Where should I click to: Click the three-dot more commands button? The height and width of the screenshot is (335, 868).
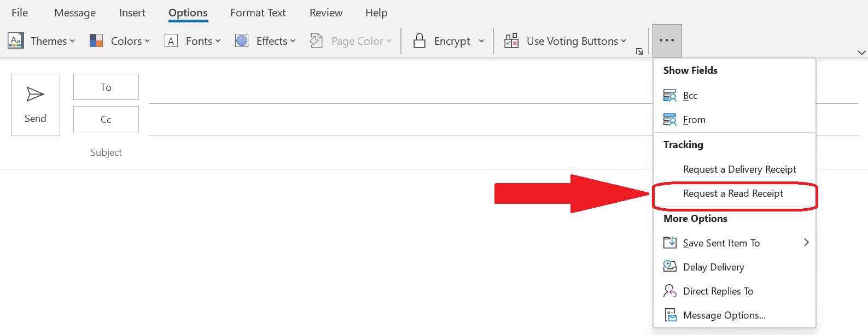[667, 40]
